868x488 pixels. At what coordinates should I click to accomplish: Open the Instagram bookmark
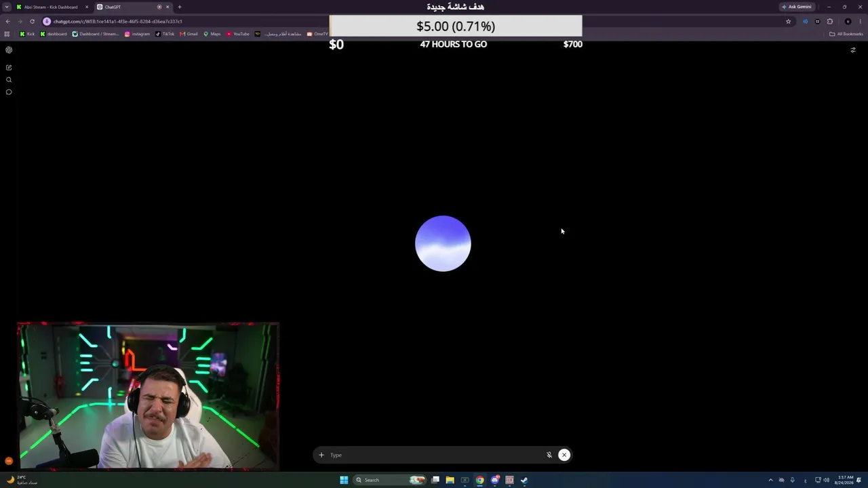pos(137,34)
